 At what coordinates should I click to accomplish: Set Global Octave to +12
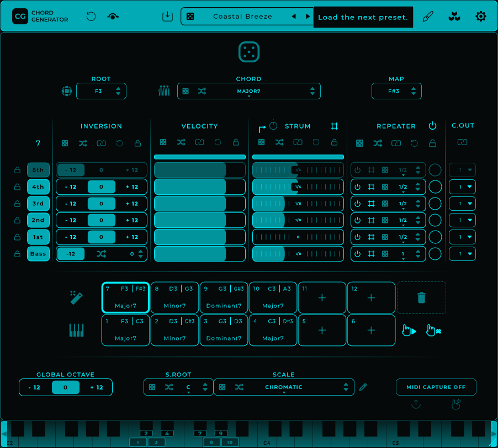pos(97,387)
